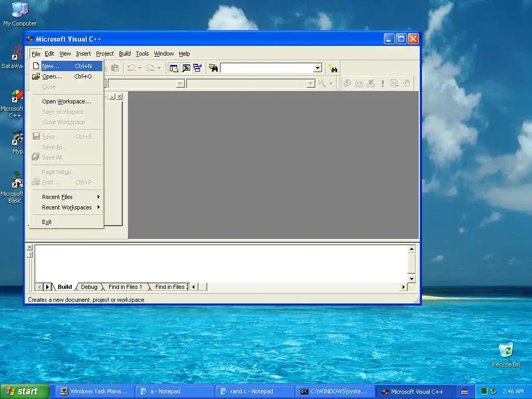Click the Undo toolbar arrow icon
Viewport: 532px width, 399px height.
click(x=131, y=68)
